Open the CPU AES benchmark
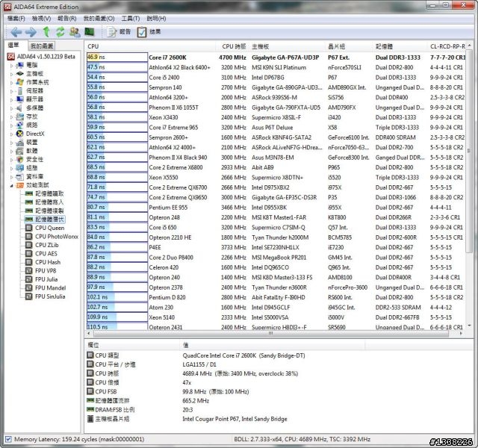This screenshot has height=448, width=478. [46, 253]
